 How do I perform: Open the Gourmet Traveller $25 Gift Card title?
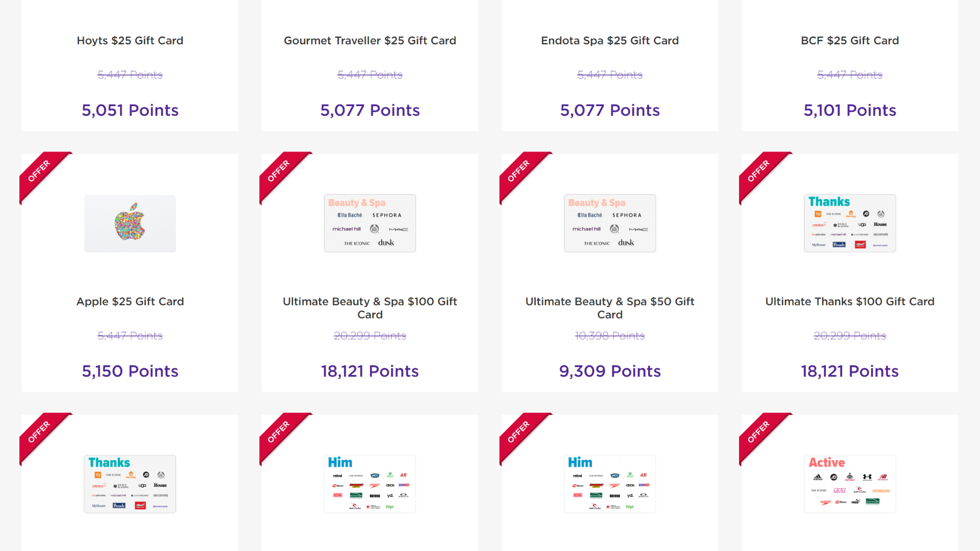click(x=370, y=41)
